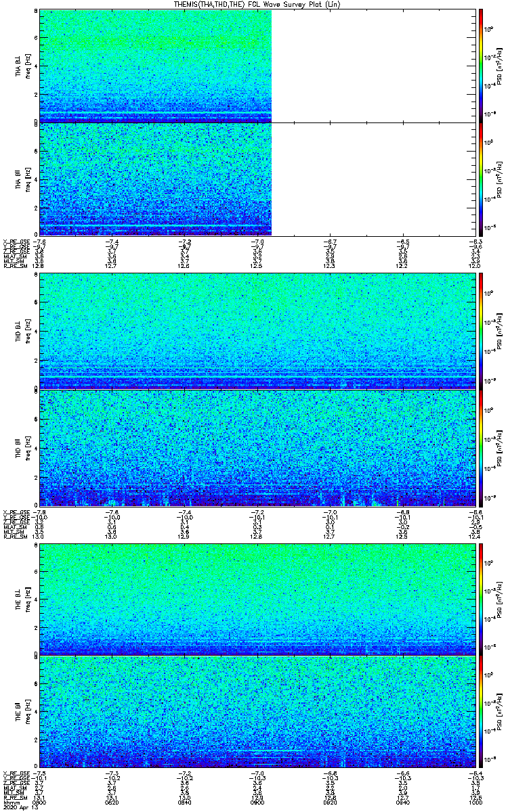Screen dimensions: 508x812
Task: Click the 0820 time tick label
Action: click(x=112, y=803)
